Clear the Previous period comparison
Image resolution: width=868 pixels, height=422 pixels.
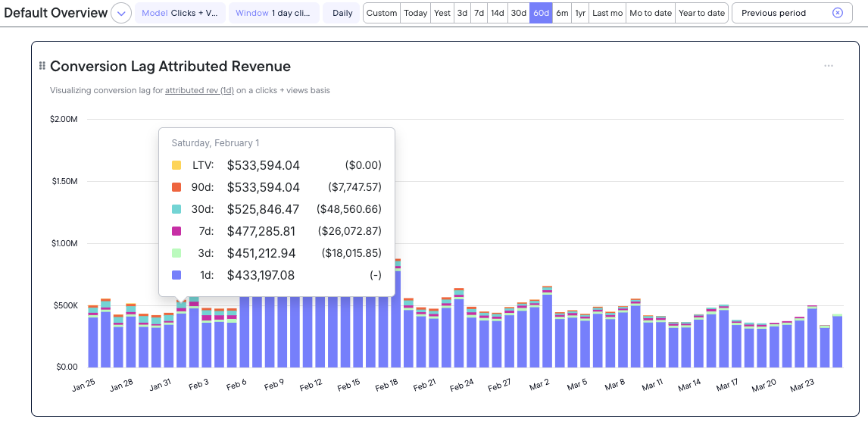click(837, 13)
